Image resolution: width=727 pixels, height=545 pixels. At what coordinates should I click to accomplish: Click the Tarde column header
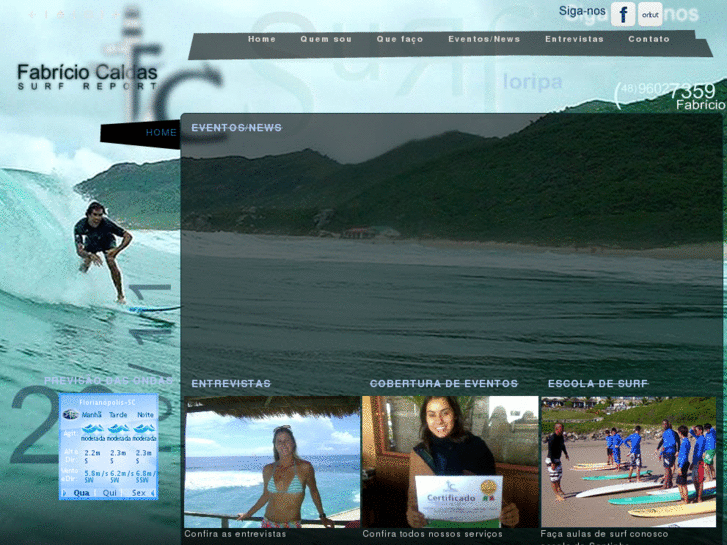(118, 415)
